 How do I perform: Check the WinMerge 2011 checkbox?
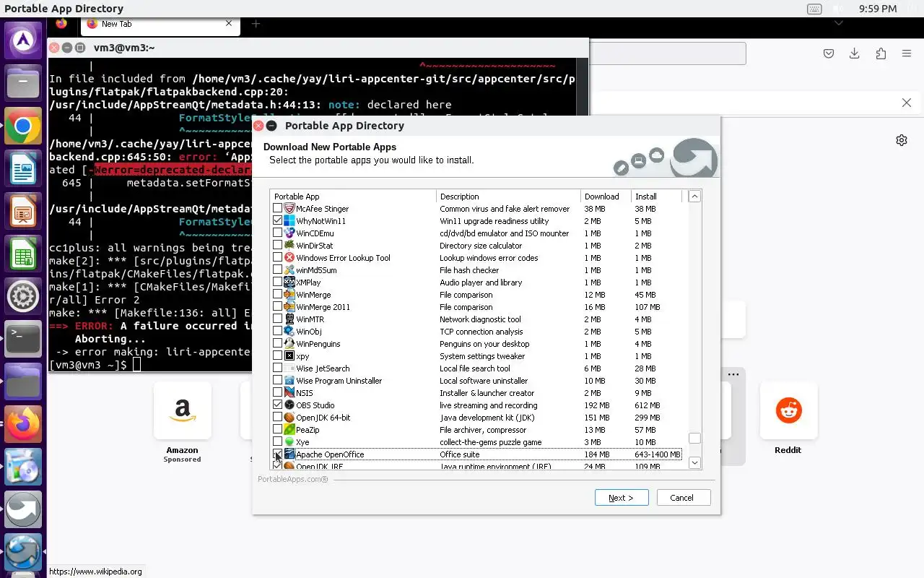pyautogui.click(x=277, y=307)
